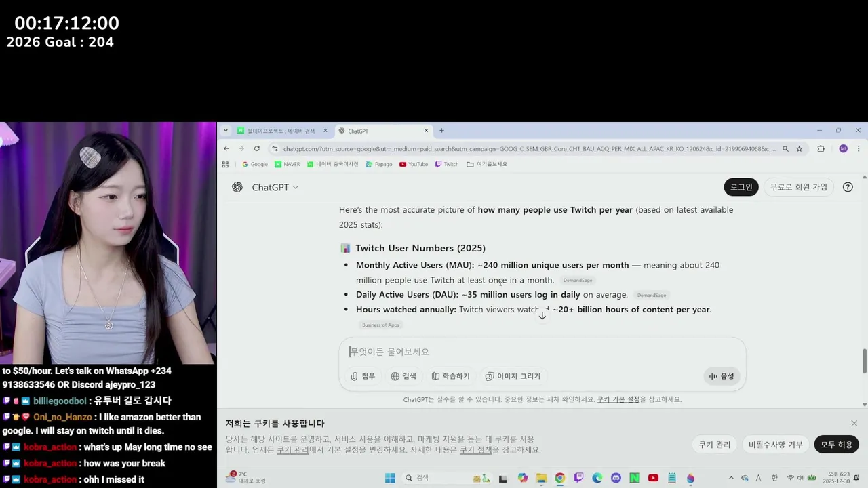
Task: Switch to the Naver search tab
Action: tap(282, 131)
